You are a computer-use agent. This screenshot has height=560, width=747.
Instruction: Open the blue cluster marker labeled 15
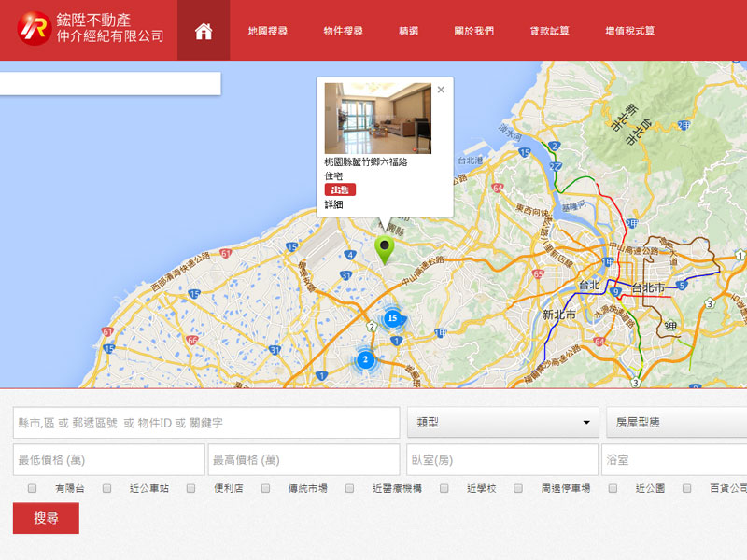click(392, 318)
